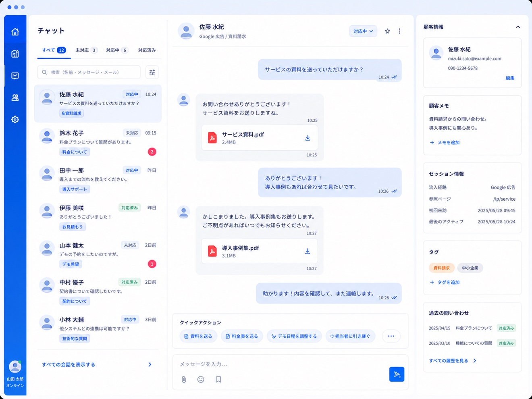Open more quick actions ellipsis

[x=391, y=336]
